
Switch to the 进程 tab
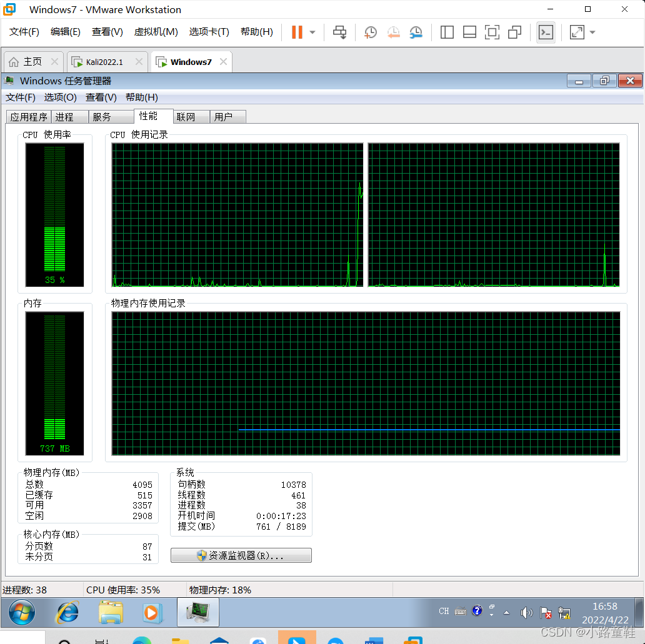pos(69,117)
